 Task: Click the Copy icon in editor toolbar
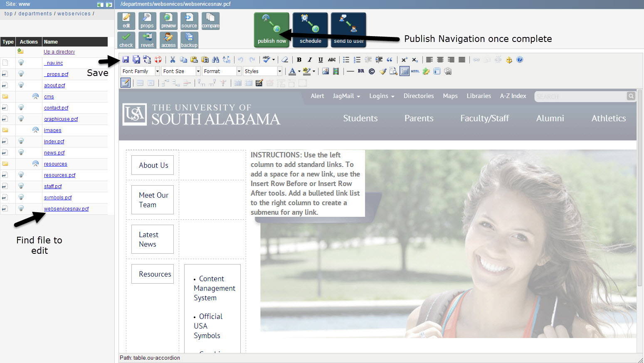coord(183,60)
